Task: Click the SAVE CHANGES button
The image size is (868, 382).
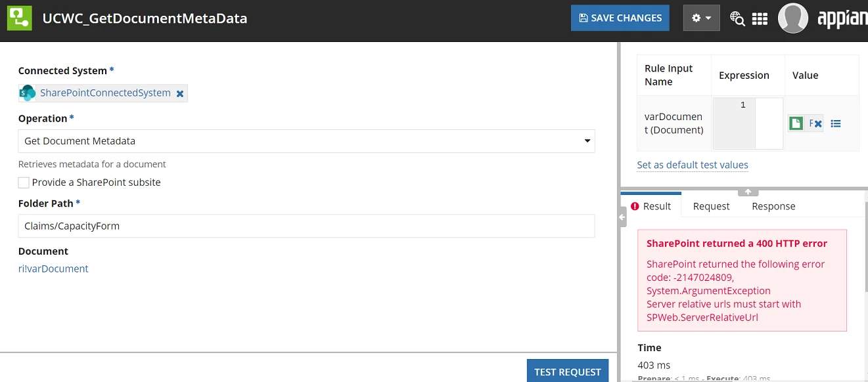Action: [620, 18]
